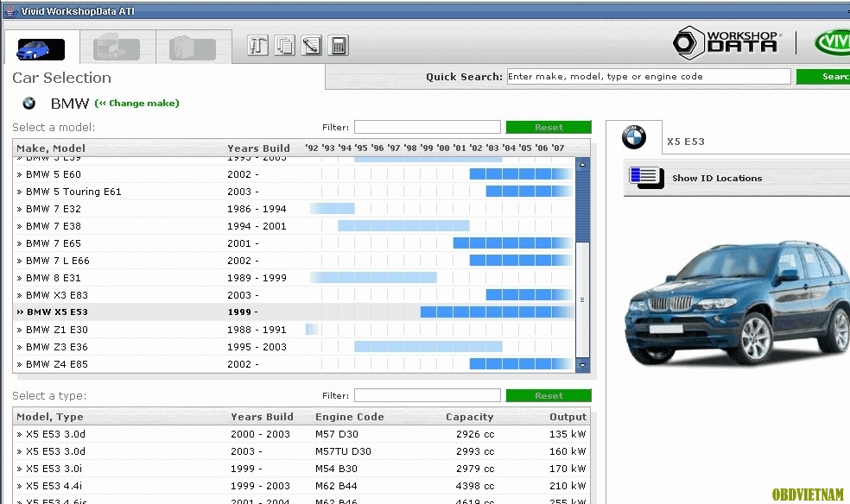Select the blue car vehicle tab
Viewport: 850px width, 504px height.
pyautogui.click(x=41, y=48)
